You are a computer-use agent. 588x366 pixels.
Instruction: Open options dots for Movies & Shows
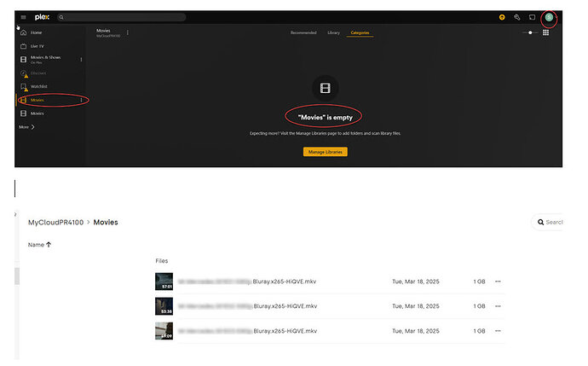point(81,60)
